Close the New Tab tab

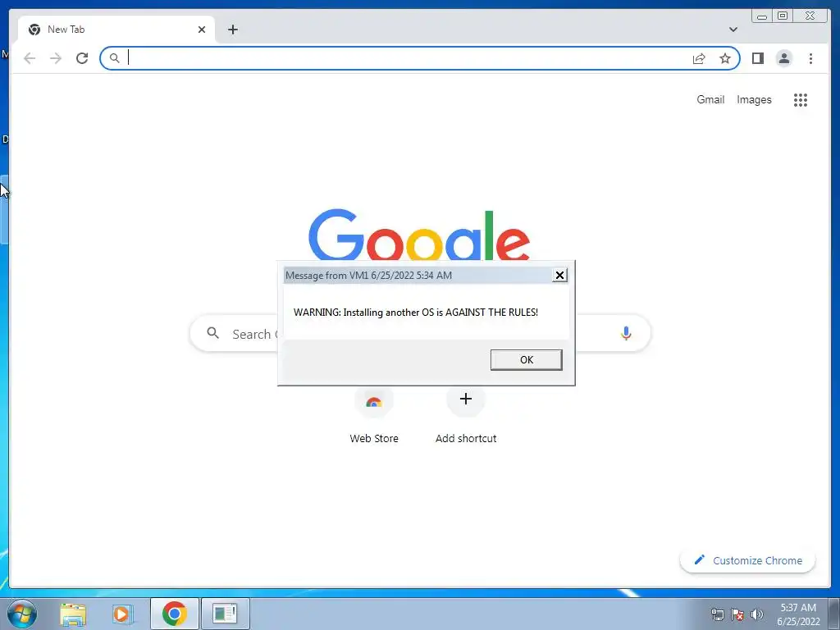click(202, 30)
